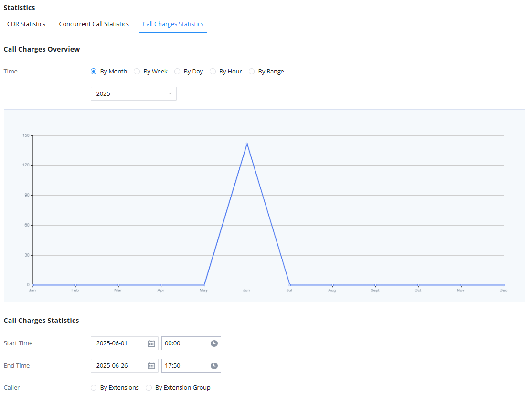Choose By Extension Group caller option
This screenshot has width=532, height=394.
coord(149,388)
